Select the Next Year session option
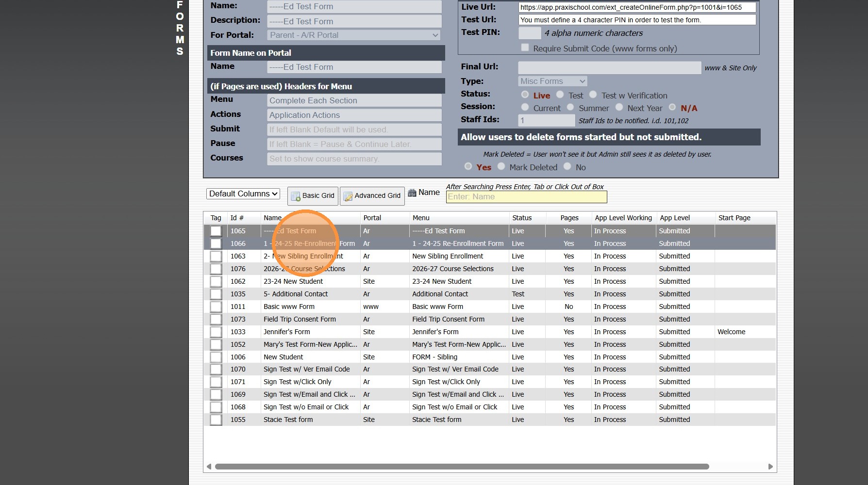Viewport: 868px width, 485px height. (619, 107)
